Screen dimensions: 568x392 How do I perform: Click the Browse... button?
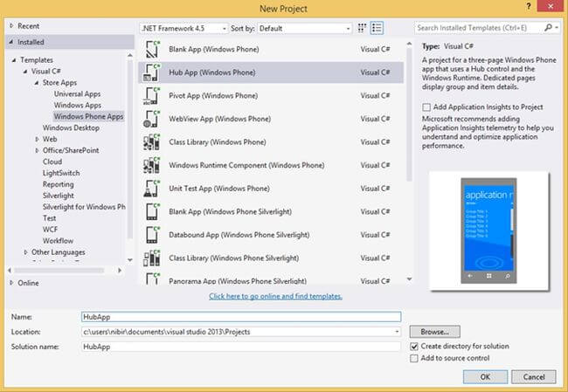click(435, 332)
